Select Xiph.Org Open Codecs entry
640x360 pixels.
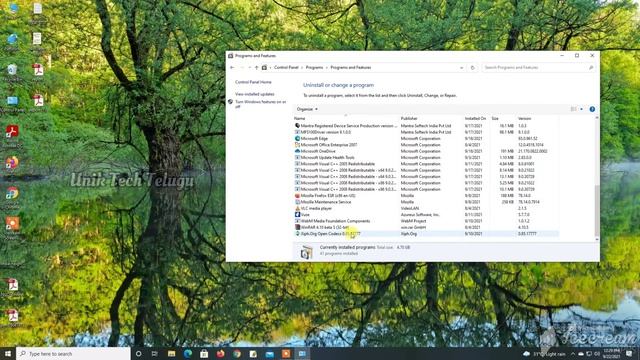tap(426, 234)
